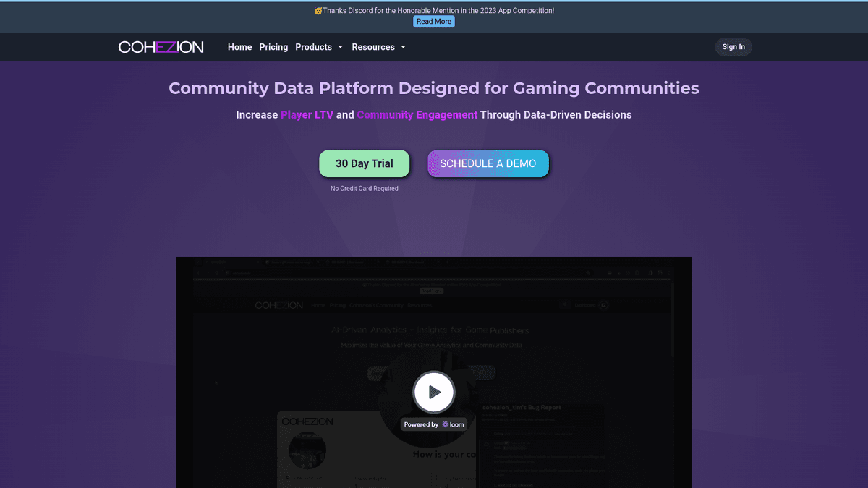
Task: Click the Discord Honorable Mention announcement text
Action: click(434, 11)
